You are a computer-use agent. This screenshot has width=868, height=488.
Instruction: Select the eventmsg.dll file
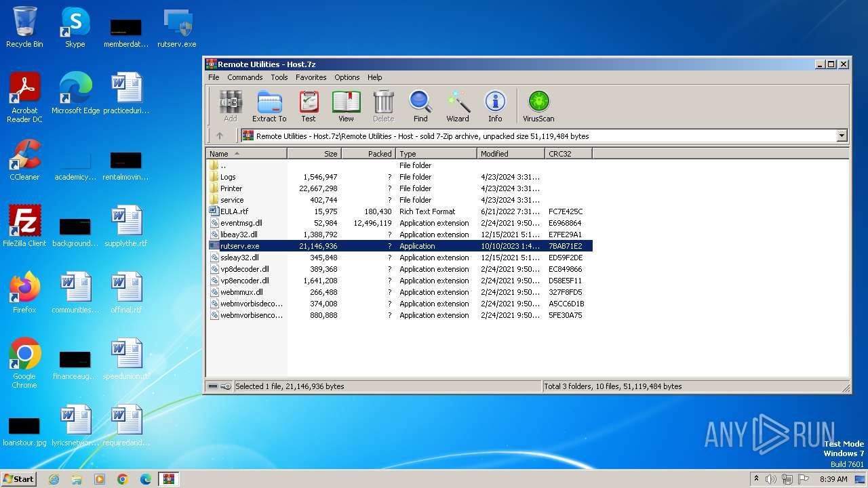coord(399,223)
